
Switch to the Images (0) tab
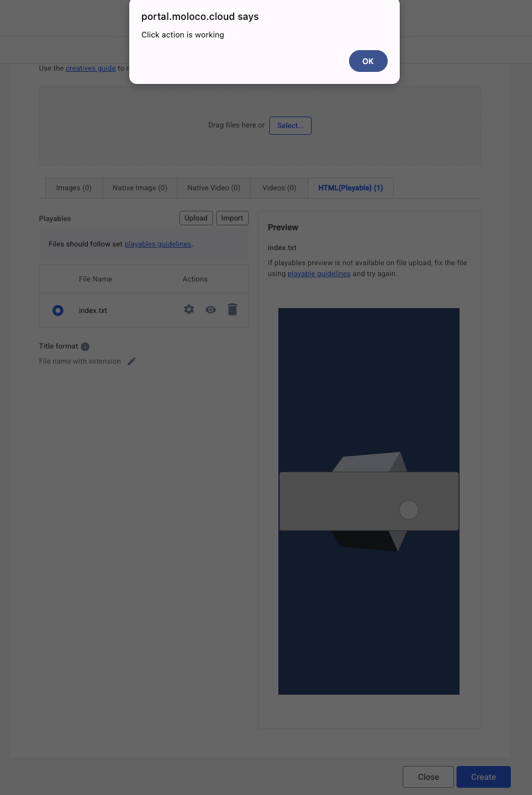(74, 188)
